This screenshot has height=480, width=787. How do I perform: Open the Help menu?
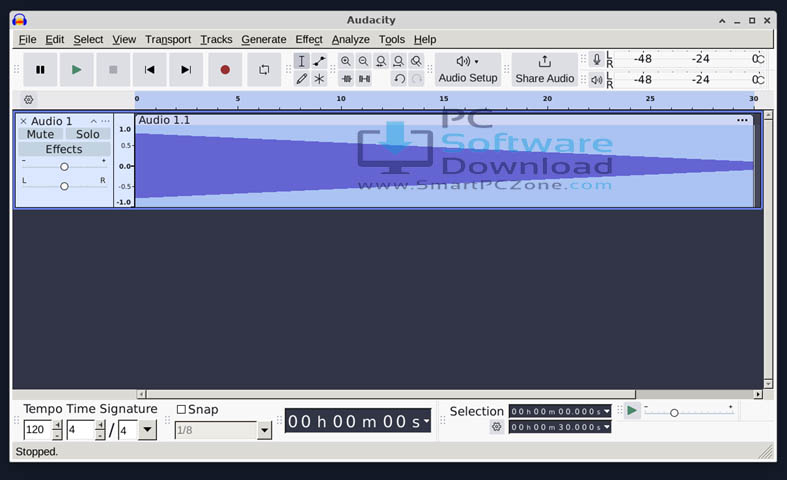[x=425, y=39]
